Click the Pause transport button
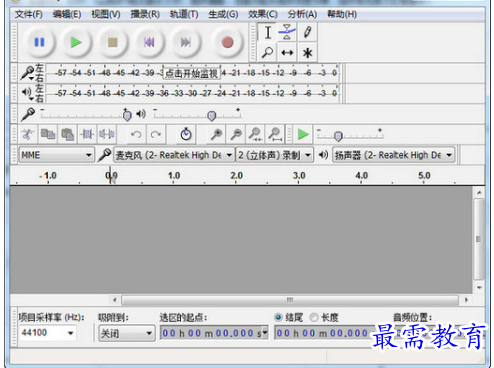 click(x=40, y=42)
